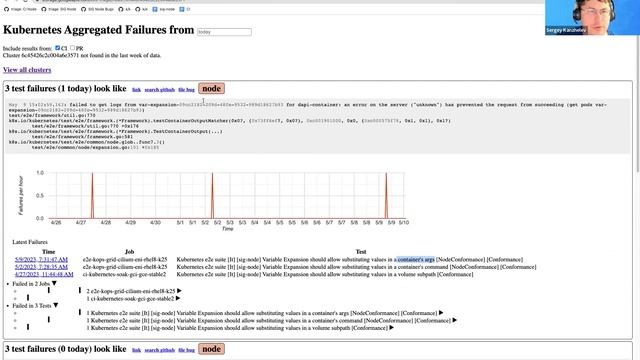Viewport: 640px width, 360px height.
Task: Click node button in 0 today cluster header
Action: pyautogui.click(x=211, y=349)
